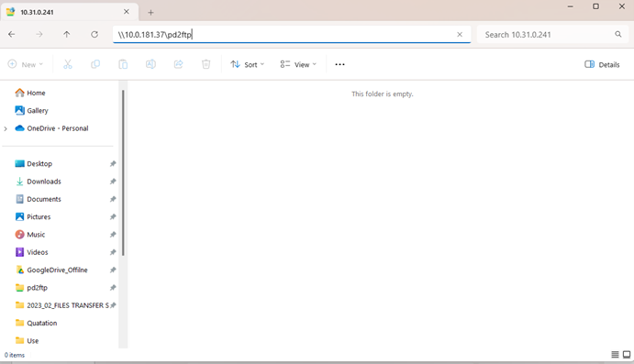The width and height of the screenshot is (634, 364).
Task: Add a new Explorer tab
Action: coord(150,13)
